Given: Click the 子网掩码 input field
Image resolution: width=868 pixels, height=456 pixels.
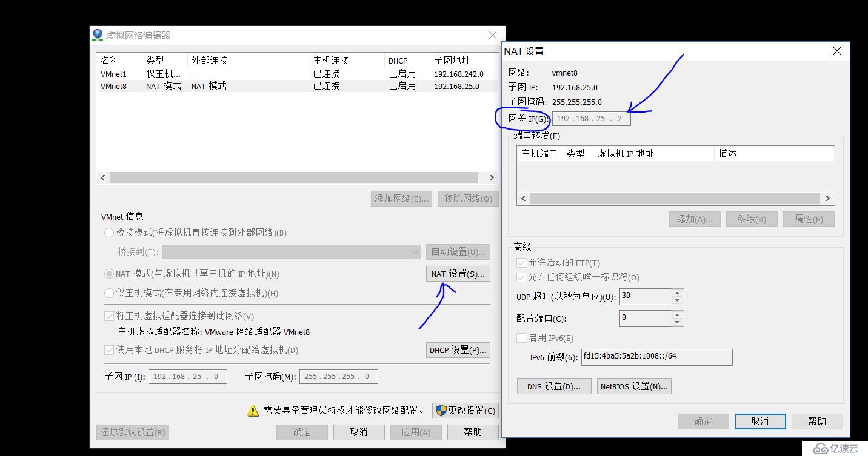Looking at the screenshot, I should click(338, 377).
